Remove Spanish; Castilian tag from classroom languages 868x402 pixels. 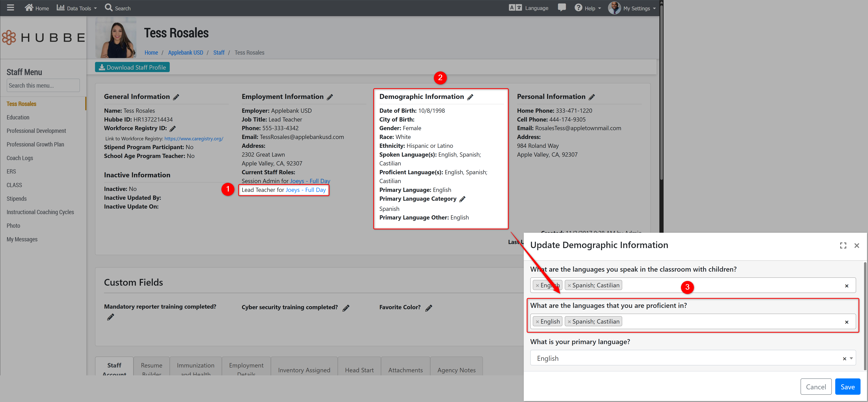[x=569, y=286]
